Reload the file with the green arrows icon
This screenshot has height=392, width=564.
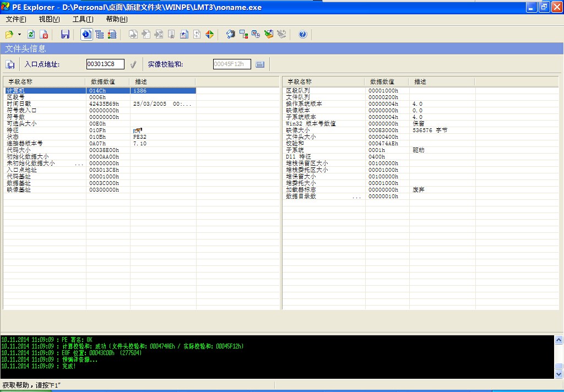pyautogui.click(x=31, y=35)
